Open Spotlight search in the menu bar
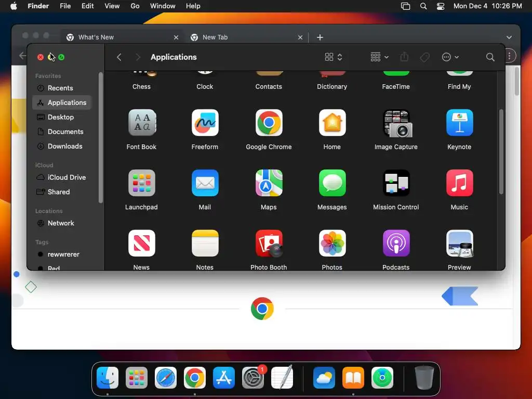This screenshot has height=399, width=532. click(423, 6)
